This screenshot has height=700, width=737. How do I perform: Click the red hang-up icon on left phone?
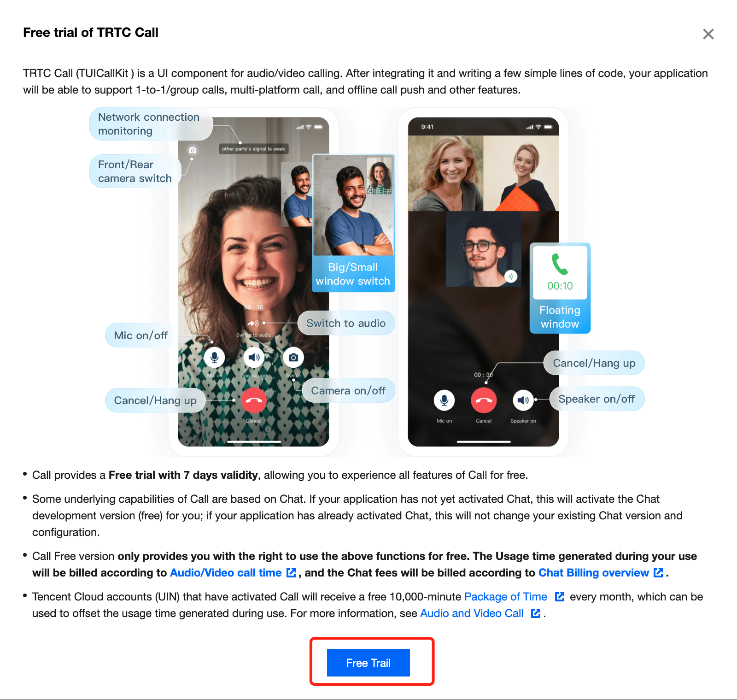tap(253, 400)
